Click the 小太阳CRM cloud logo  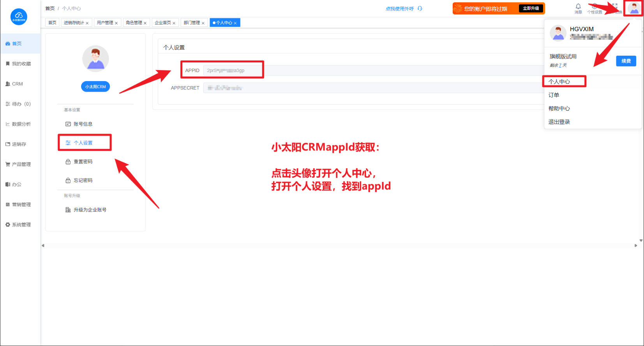pos(19,17)
